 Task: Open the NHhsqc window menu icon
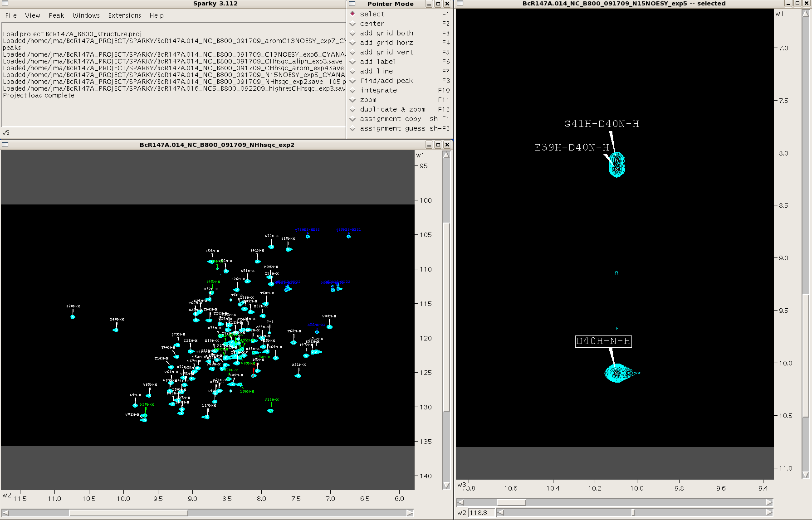pos(5,145)
